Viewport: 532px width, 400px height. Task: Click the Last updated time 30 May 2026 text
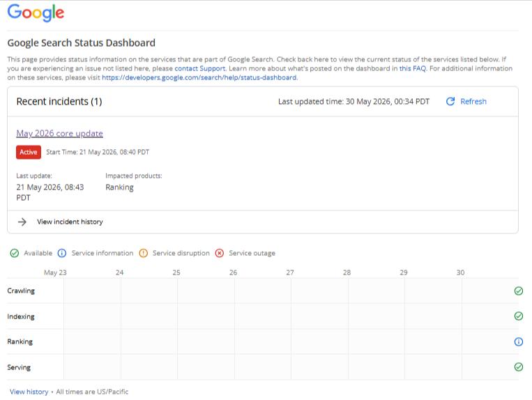click(x=354, y=102)
